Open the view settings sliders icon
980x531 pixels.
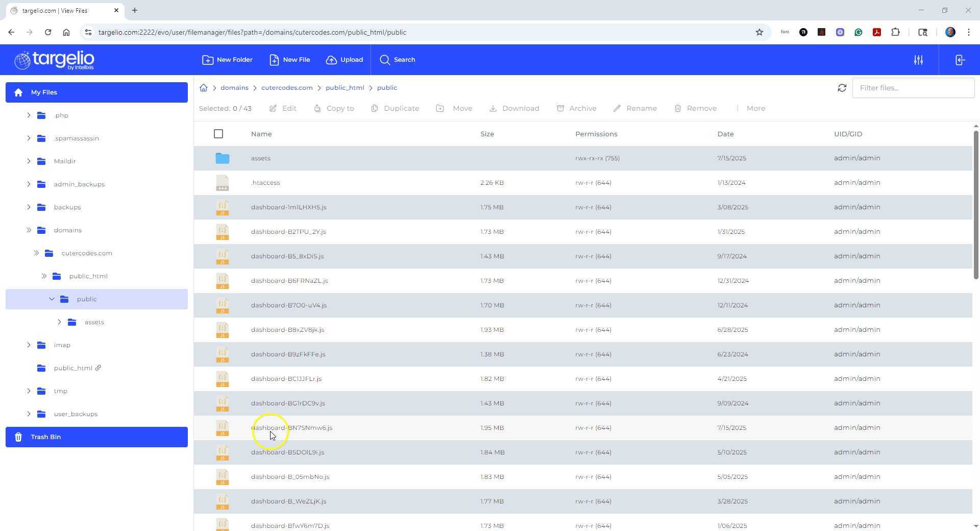click(918, 60)
